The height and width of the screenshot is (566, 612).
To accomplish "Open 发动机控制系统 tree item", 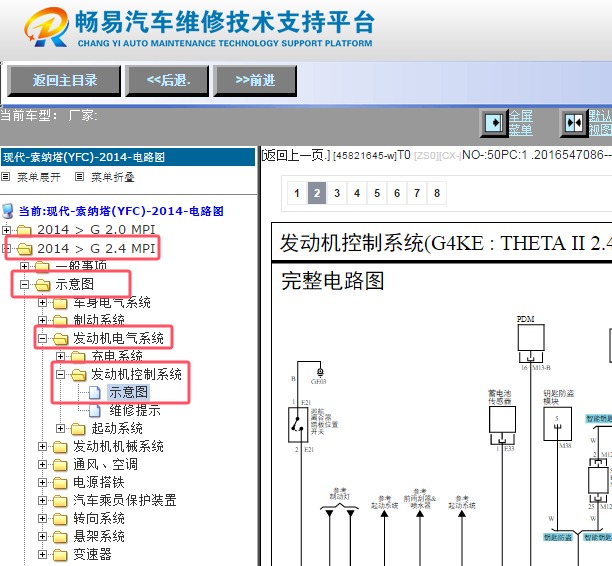I will tap(137, 374).
